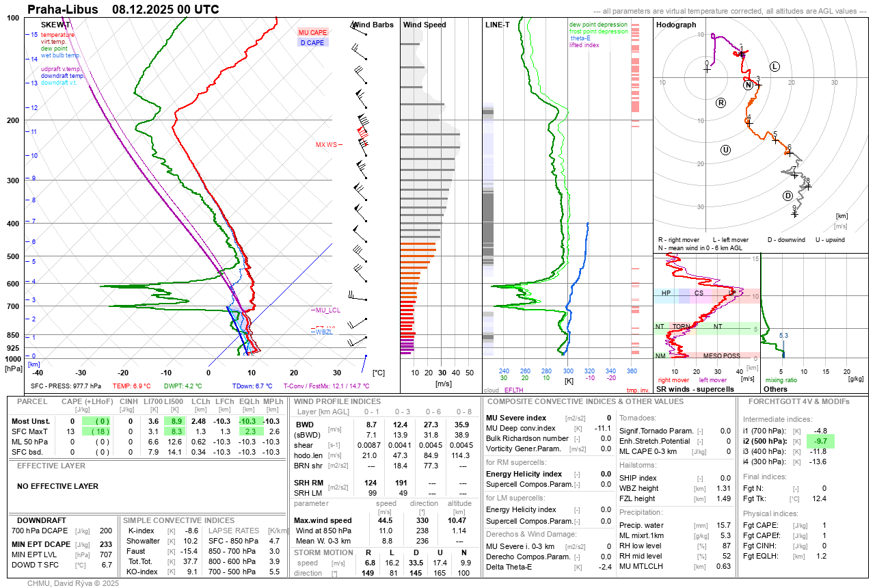Click the circled R right-mover marker on hodograph

pos(721,103)
